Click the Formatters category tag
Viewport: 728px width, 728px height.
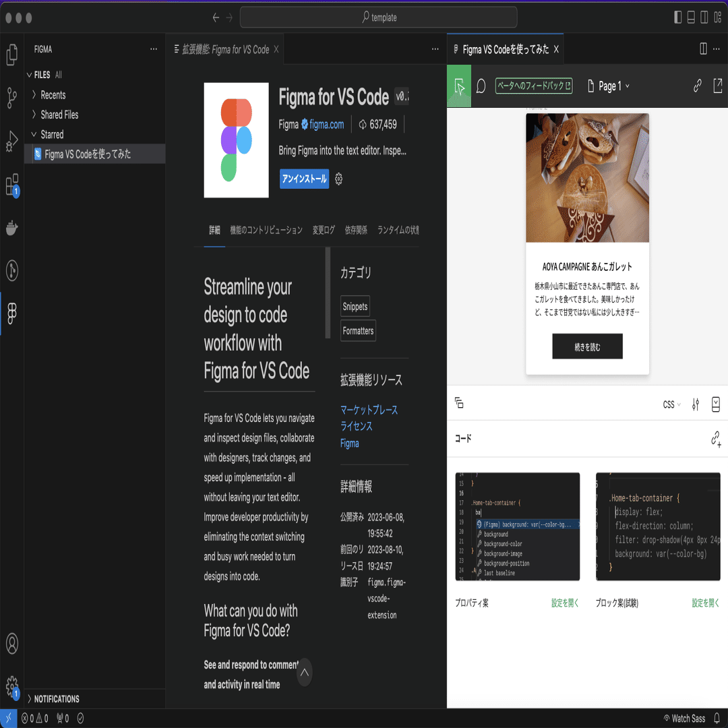(x=358, y=330)
